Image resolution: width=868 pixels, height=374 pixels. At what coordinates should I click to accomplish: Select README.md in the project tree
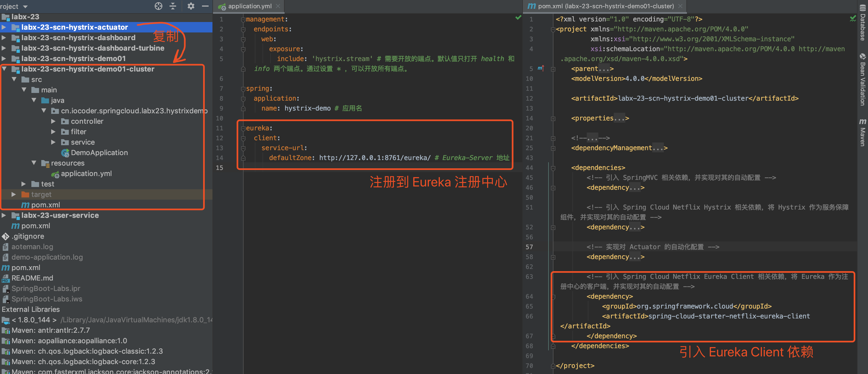pyautogui.click(x=32, y=278)
